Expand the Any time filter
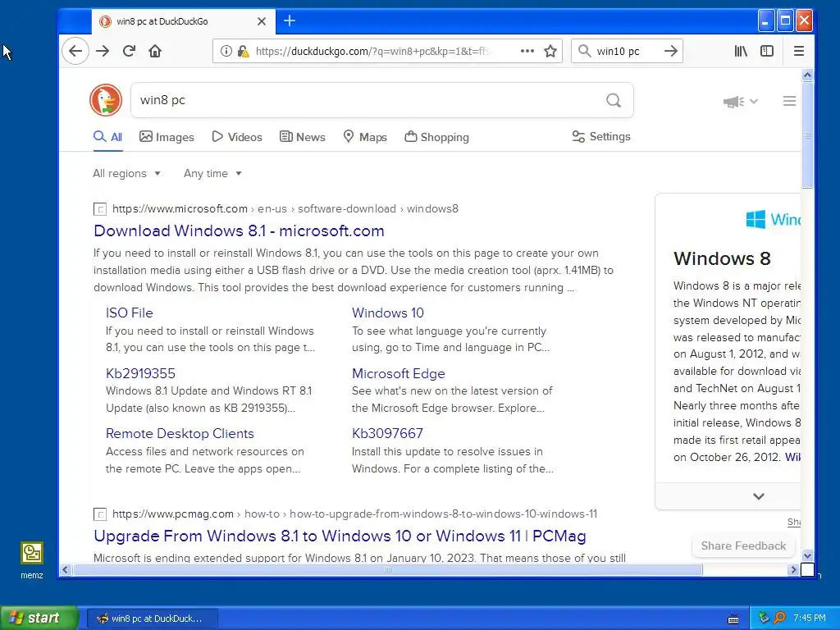840x630 pixels. (x=212, y=174)
